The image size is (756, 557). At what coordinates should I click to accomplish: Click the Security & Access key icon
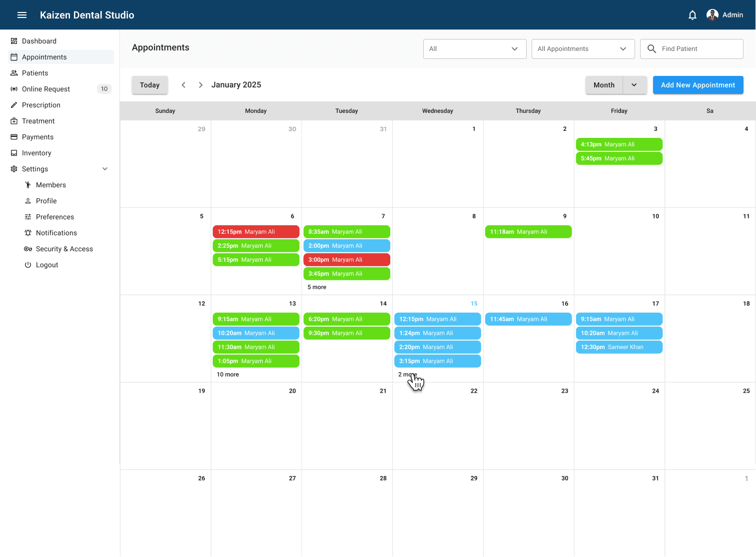[x=28, y=249]
